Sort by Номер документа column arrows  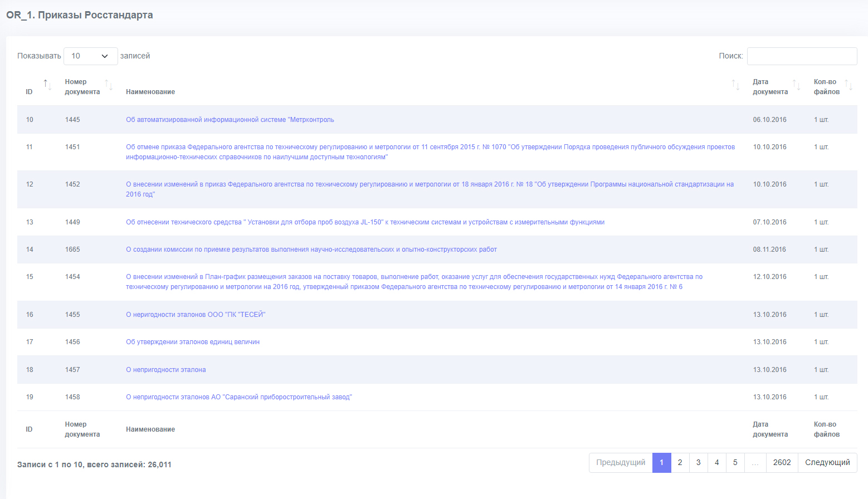point(109,85)
